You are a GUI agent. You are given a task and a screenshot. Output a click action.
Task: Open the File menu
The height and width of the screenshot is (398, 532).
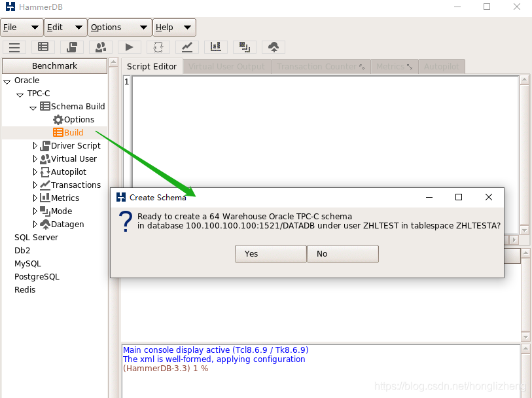pos(22,27)
